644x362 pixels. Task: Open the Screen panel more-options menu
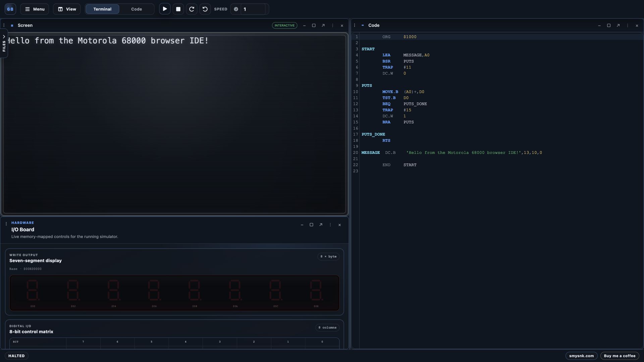click(x=332, y=25)
